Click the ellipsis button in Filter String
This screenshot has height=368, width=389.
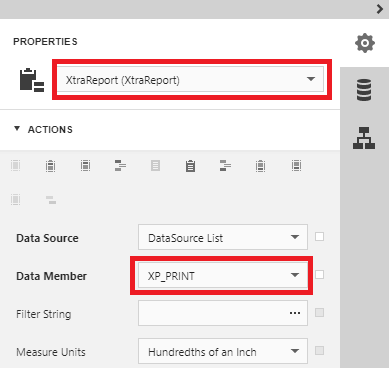[295, 313]
